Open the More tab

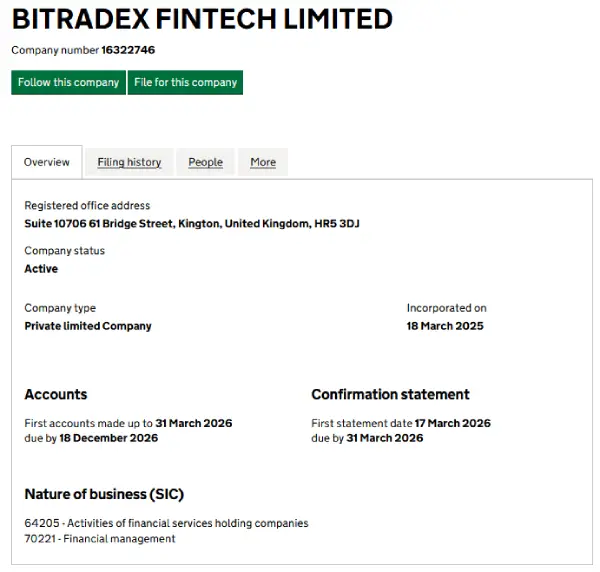[x=263, y=162]
